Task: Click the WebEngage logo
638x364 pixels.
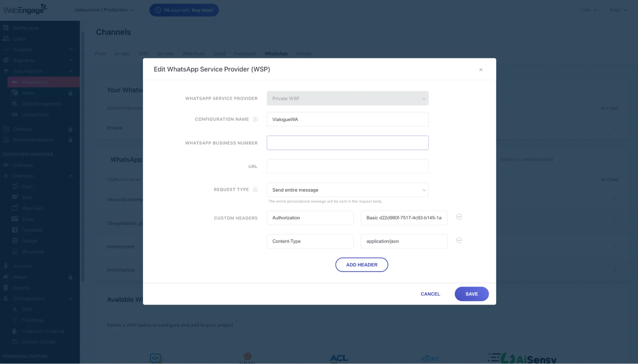Action: (25, 9)
